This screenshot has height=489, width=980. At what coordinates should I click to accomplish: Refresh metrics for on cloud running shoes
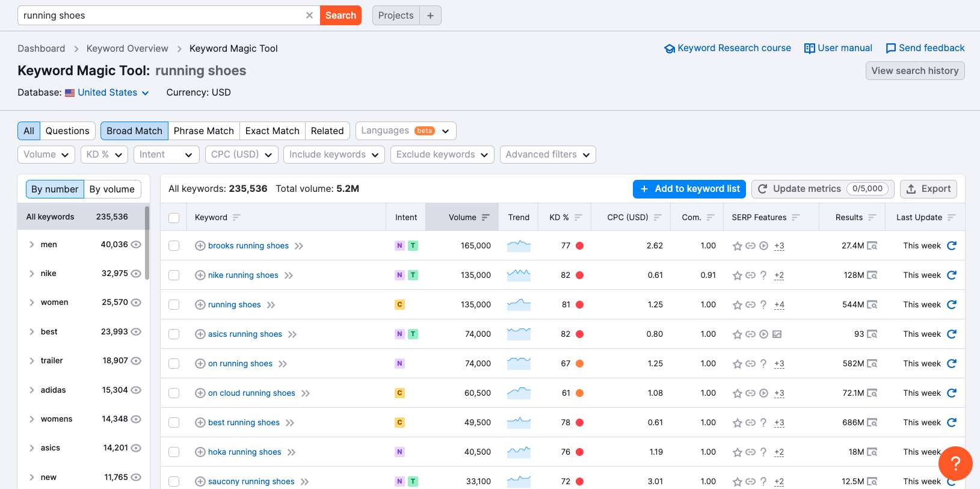[x=952, y=393]
